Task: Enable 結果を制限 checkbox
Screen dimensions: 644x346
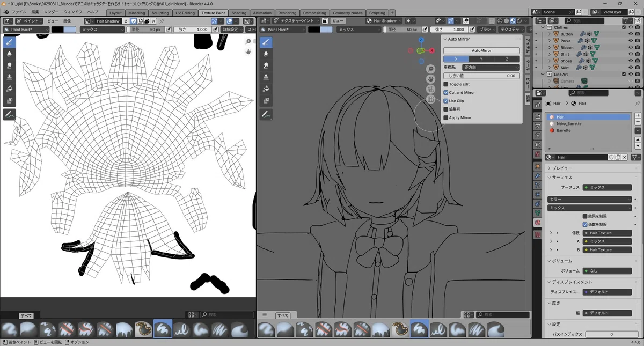Action: pyautogui.click(x=585, y=216)
